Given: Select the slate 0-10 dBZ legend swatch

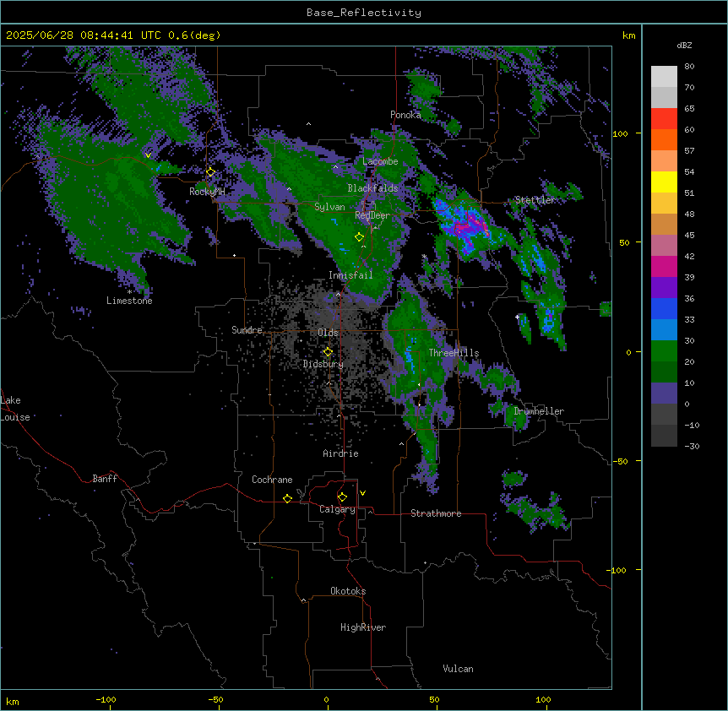Looking at the screenshot, I should pyautogui.click(x=664, y=393).
